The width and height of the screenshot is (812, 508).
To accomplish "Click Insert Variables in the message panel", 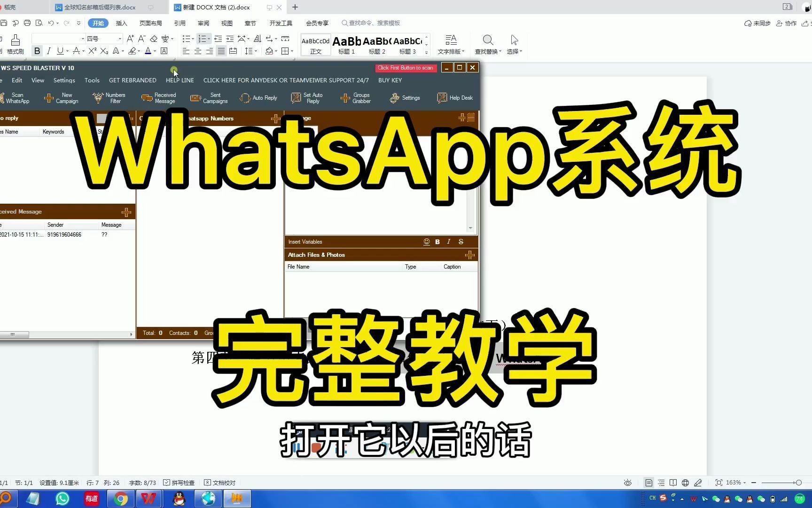I will click(x=305, y=242).
